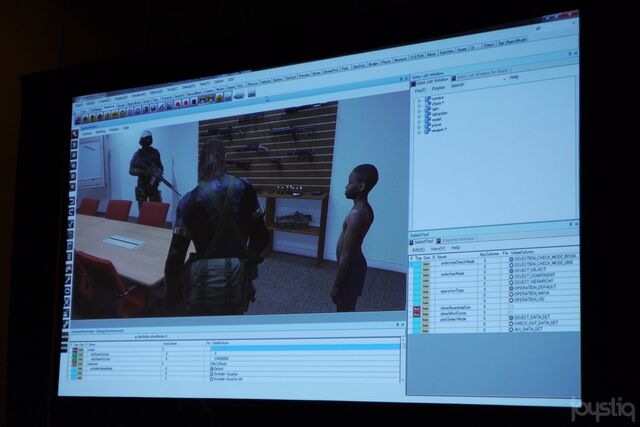Expand the weapon tree node

419,133
